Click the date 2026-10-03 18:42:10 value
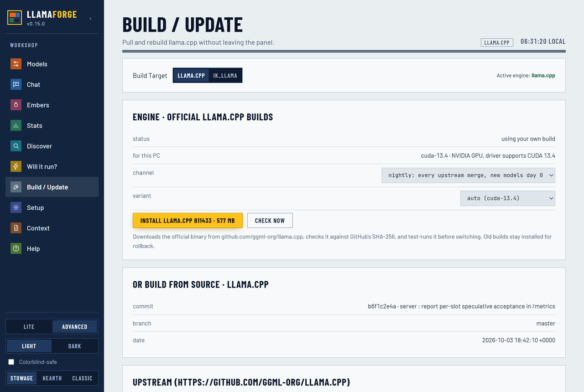 click(519, 340)
